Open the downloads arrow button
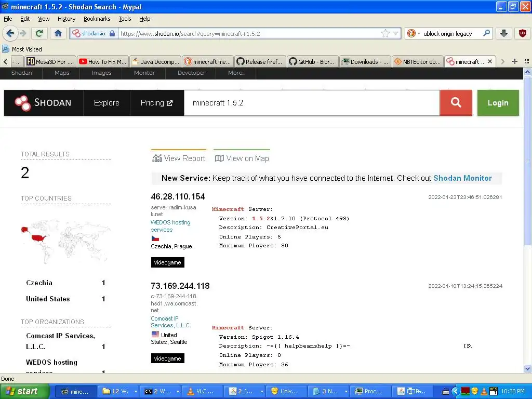The width and height of the screenshot is (532, 399). coord(504,33)
